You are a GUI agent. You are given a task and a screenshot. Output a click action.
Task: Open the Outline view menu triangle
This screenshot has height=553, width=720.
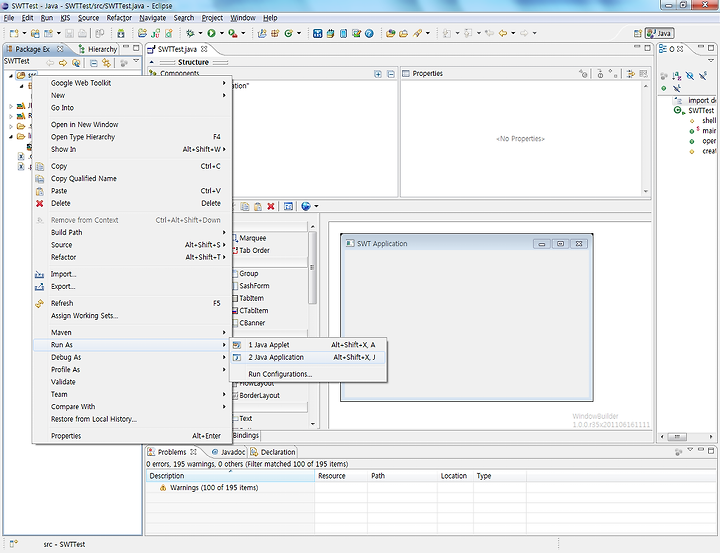711,61
